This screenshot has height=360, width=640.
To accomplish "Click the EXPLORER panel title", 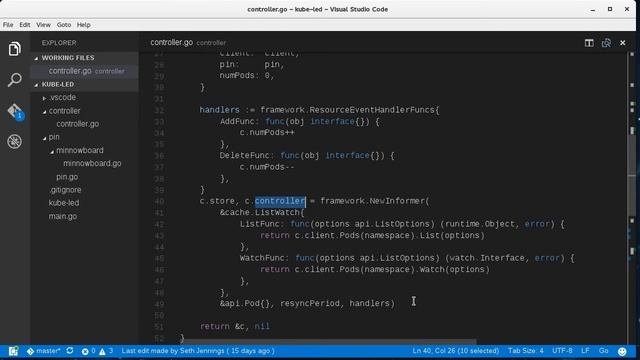I will [59, 43].
